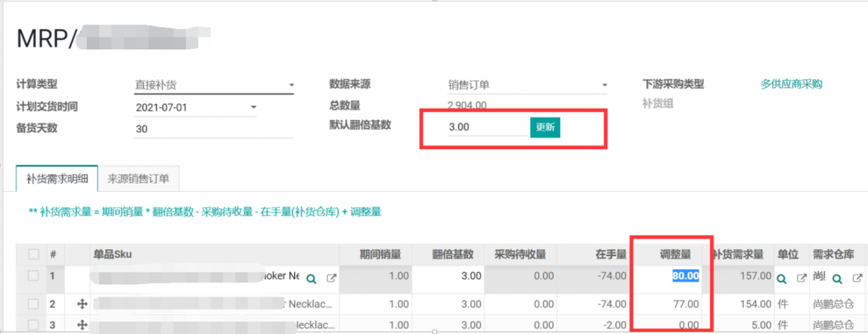Image resolution: width=868 pixels, height=334 pixels.
Task: Click the 补货需求量 value 157.00
Action: pos(754,276)
